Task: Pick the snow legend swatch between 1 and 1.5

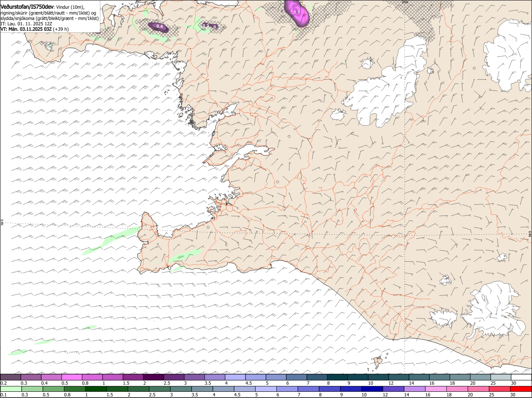Action: click(x=112, y=377)
